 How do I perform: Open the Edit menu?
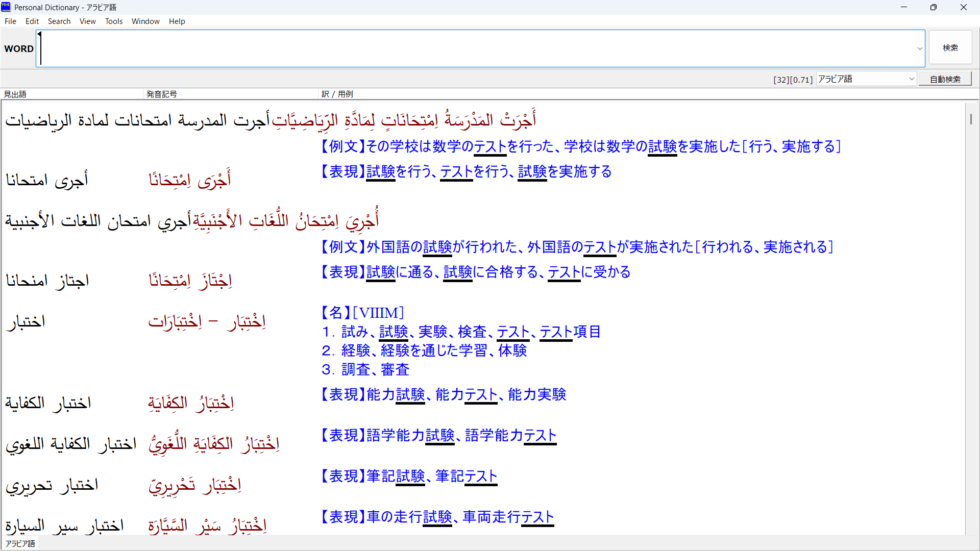coord(32,21)
